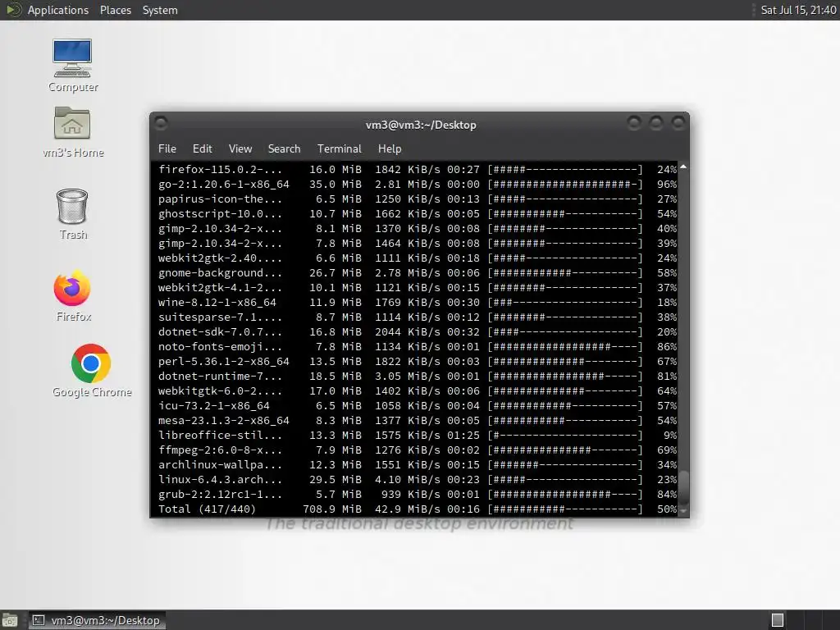Click the icu-73.2-1-x86_64 line

pyautogui.click(x=418, y=405)
